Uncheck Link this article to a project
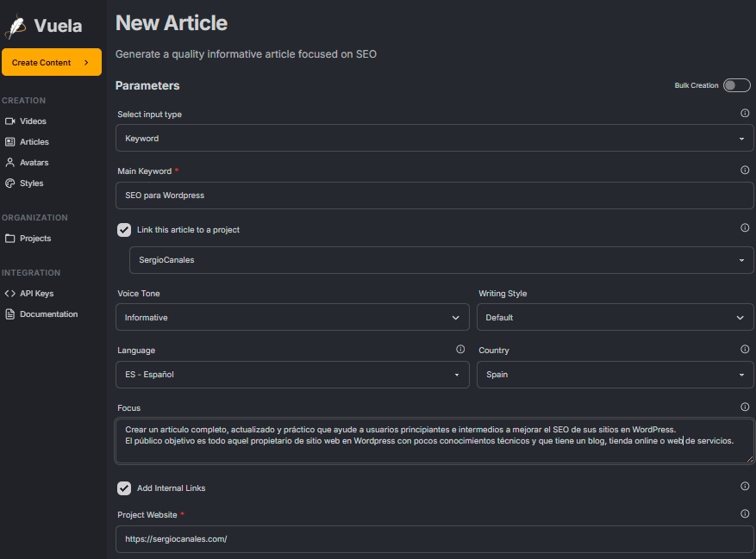Screen dimensions: 756x559 (124, 230)
